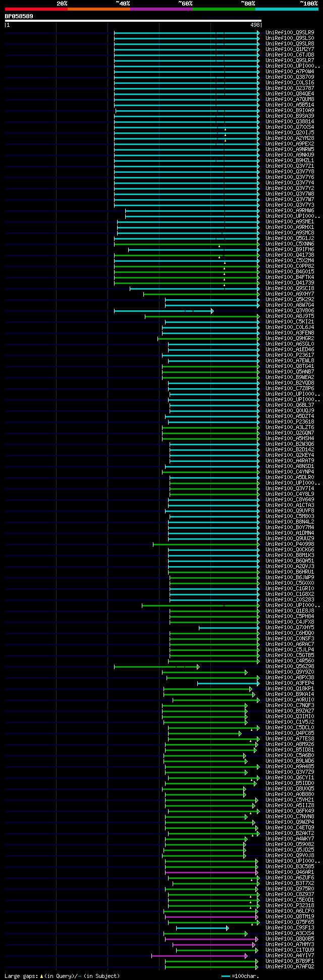The width and height of the screenshot is (323, 980).
Task: Select hit label UniRef100_A8J9T5
Action: (x=290, y=316)
